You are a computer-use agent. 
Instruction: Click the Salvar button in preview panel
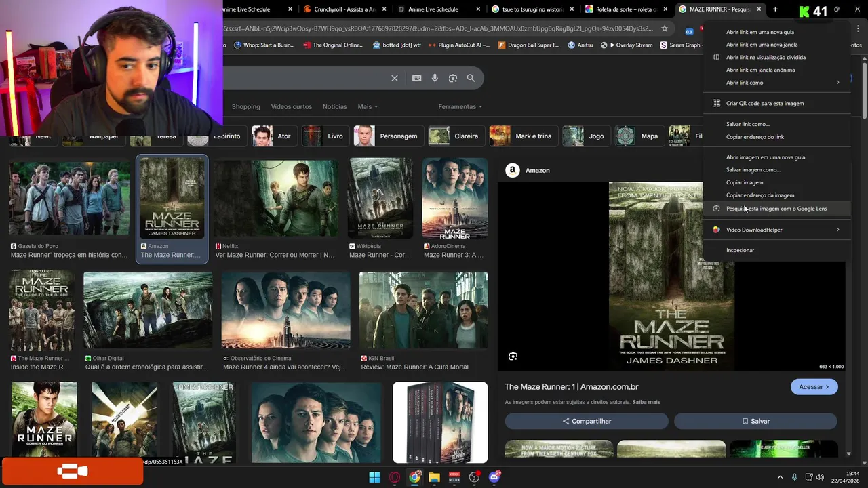tap(755, 421)
